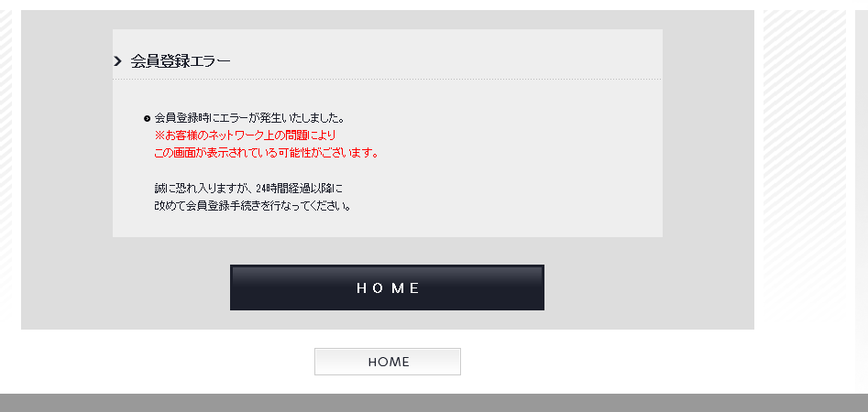Click the line 誠に恐れ入りますが、24時間経過以降に
868x412 pixels.
248,189
